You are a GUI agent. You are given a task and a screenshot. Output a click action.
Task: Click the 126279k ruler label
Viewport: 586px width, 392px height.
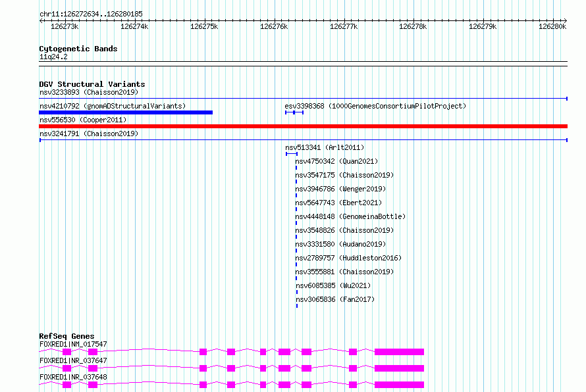[x=483, y=26]
